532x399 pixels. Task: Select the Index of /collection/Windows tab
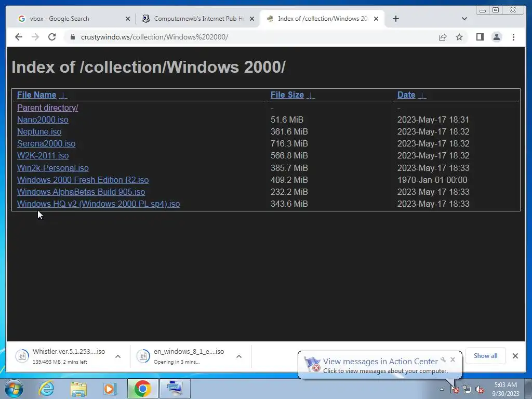322,19
